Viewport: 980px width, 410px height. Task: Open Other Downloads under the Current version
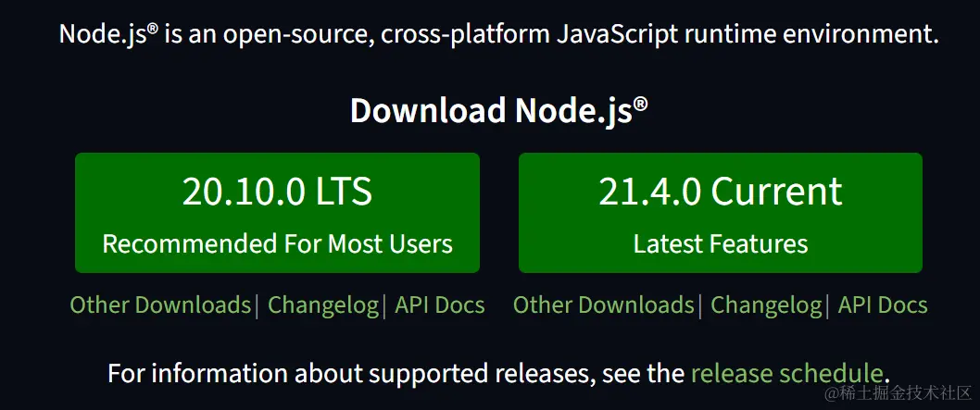(x=604, y=305)
